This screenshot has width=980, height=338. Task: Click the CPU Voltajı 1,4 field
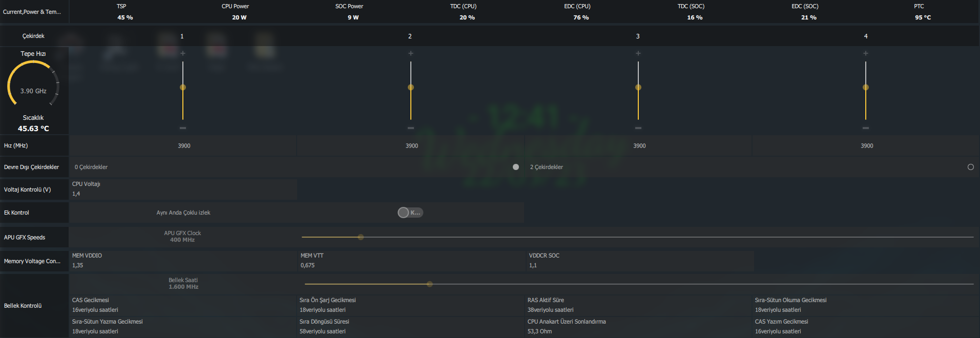click(x=183, y=189)
